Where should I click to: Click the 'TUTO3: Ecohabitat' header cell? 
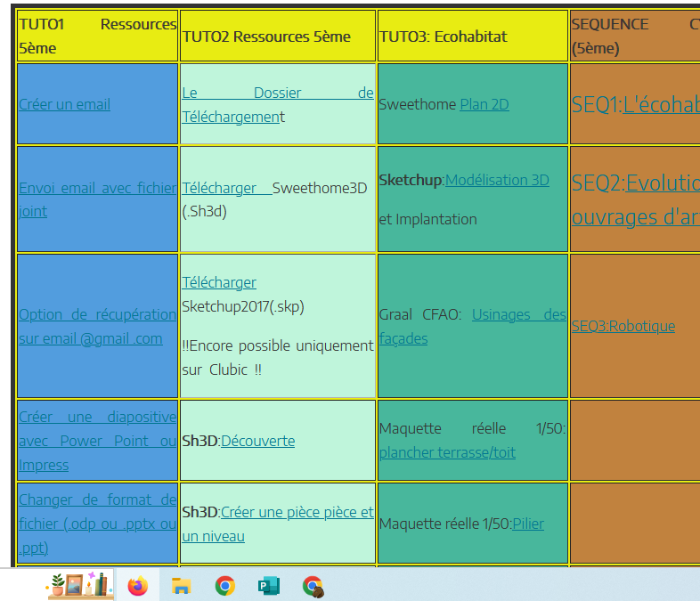[473, 36]
